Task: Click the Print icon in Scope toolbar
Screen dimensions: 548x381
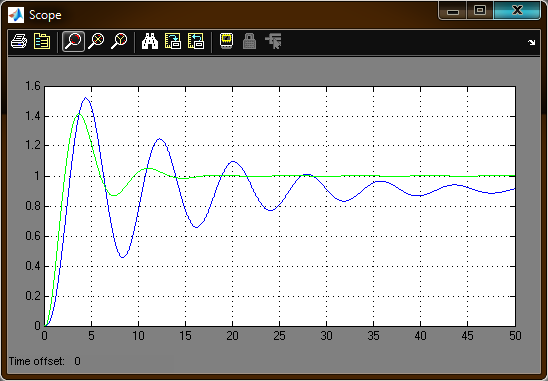Action: (x=19, y=41)
